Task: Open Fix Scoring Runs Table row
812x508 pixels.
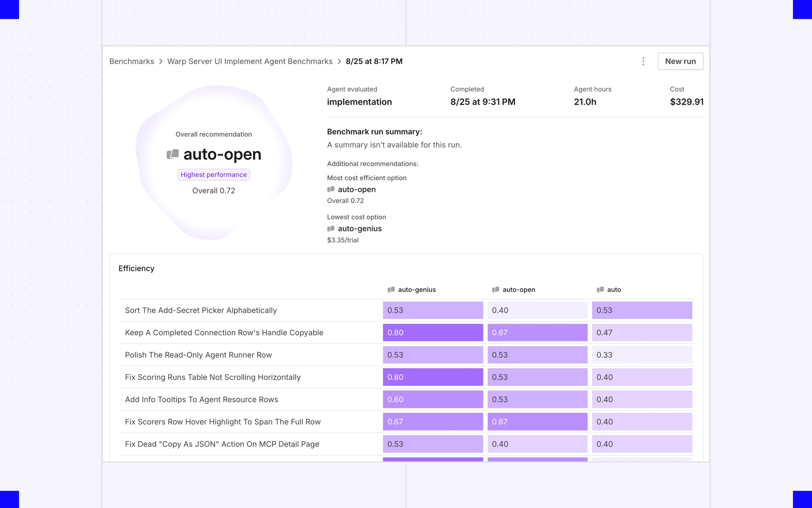Action: pyautogui.click(x=406, y=377)
